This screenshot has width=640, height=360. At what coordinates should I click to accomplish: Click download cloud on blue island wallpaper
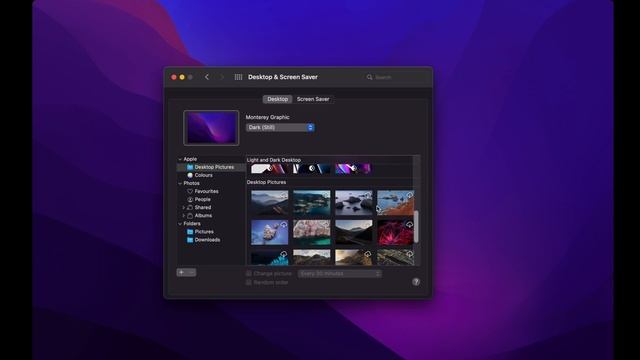pos(284,224)
